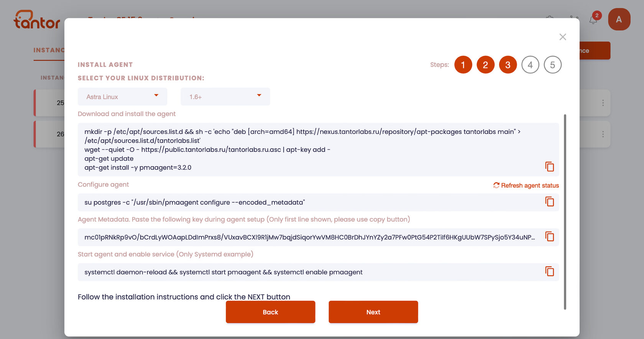Image resolution: width=644 pixels, height=339 pixels.
Task: Click the Back button
Action: 271,312
